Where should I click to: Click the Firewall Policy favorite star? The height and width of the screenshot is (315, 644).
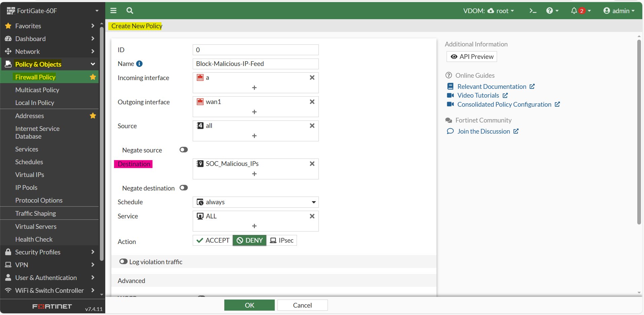click(x=93, y=77)
